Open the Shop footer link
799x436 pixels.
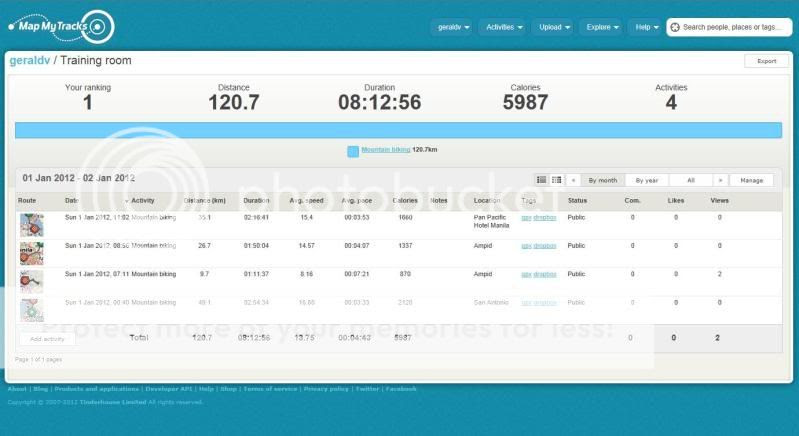pyautogui.click(x=228, y=389)
